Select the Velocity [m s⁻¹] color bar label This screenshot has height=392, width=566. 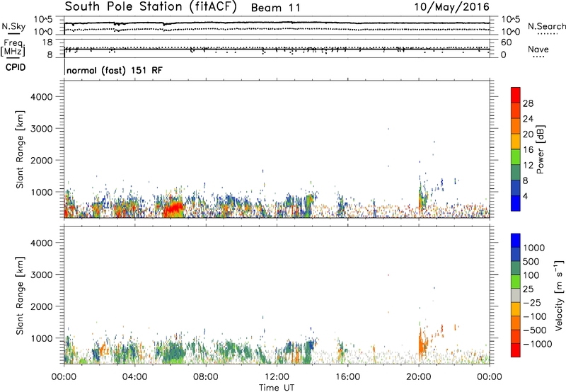[x=559, y=295]
